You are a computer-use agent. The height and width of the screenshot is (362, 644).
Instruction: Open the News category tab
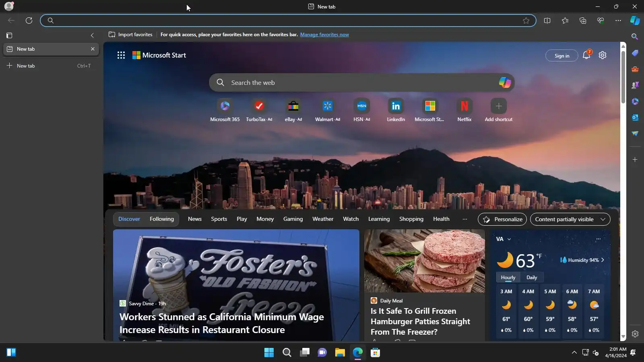pos(195,219)
